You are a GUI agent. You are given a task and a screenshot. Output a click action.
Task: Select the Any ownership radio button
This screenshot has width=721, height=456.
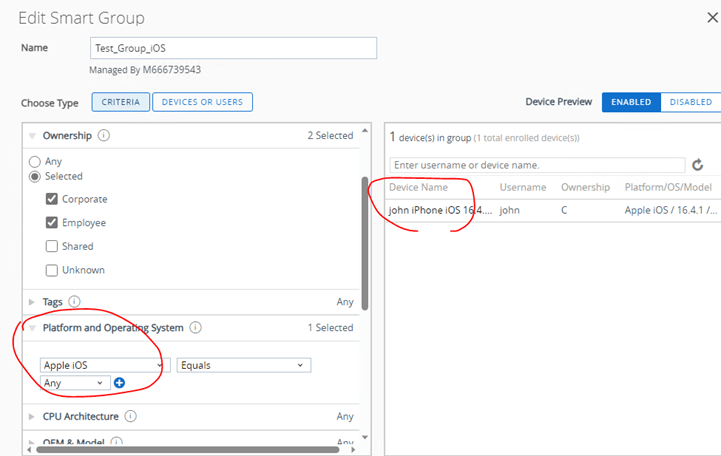35,161
